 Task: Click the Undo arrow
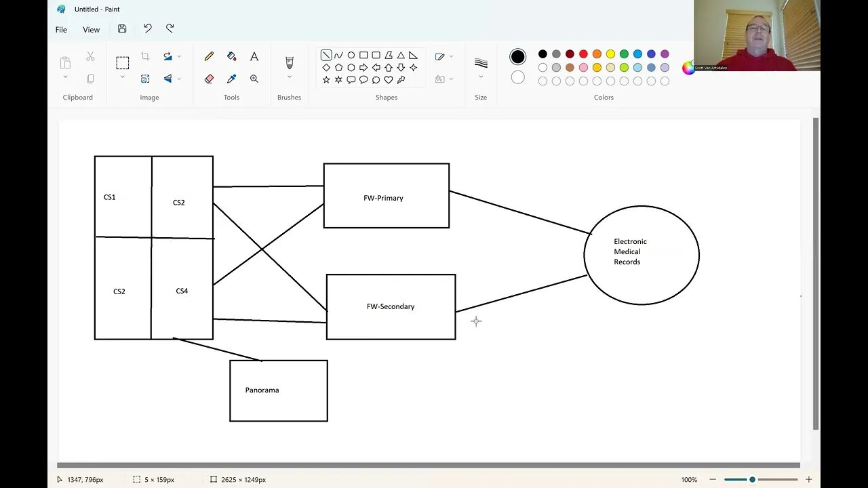point(147,28)
